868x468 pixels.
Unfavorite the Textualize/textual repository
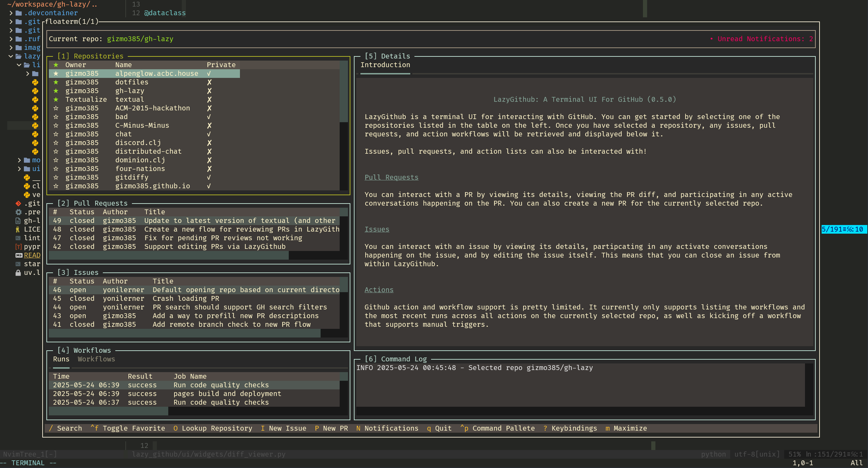point(56,99)
